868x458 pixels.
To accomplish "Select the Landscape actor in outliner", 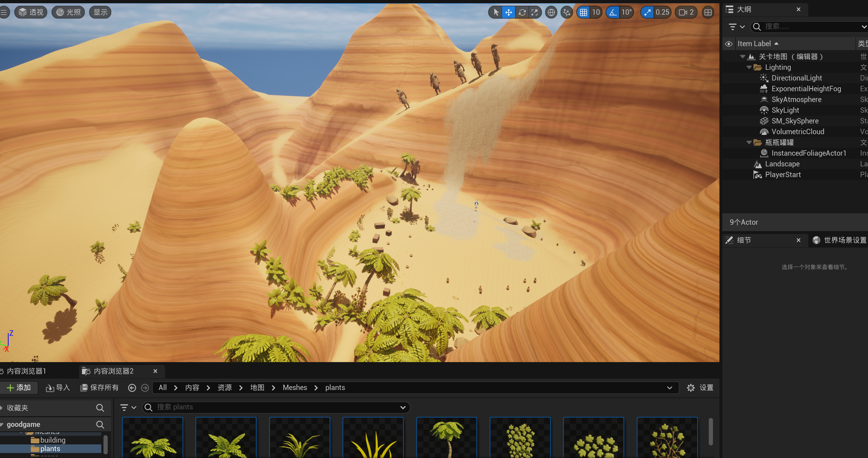I will click(782, 164).
